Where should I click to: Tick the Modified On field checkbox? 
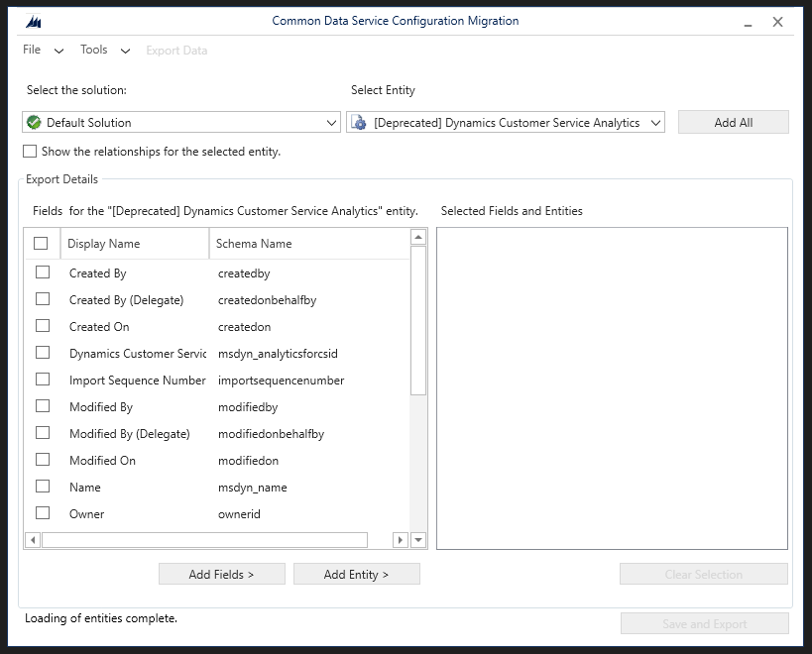click(43, 460)
